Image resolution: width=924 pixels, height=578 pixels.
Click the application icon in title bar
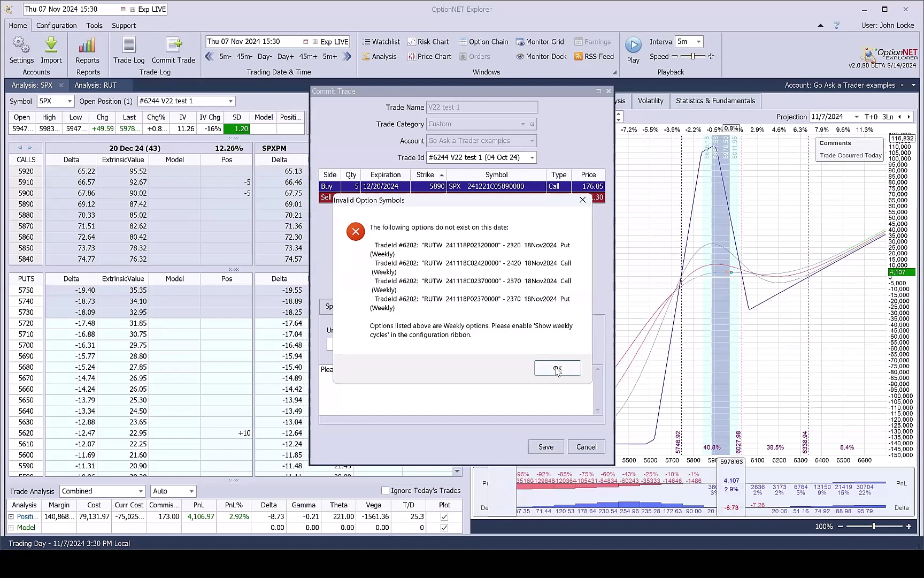pos(9,9)
